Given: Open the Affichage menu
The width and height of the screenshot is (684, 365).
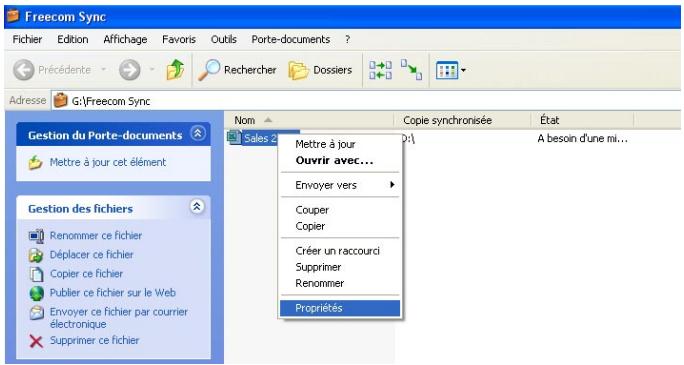Looking at the screenshot, I should click(x=125, y=39).
